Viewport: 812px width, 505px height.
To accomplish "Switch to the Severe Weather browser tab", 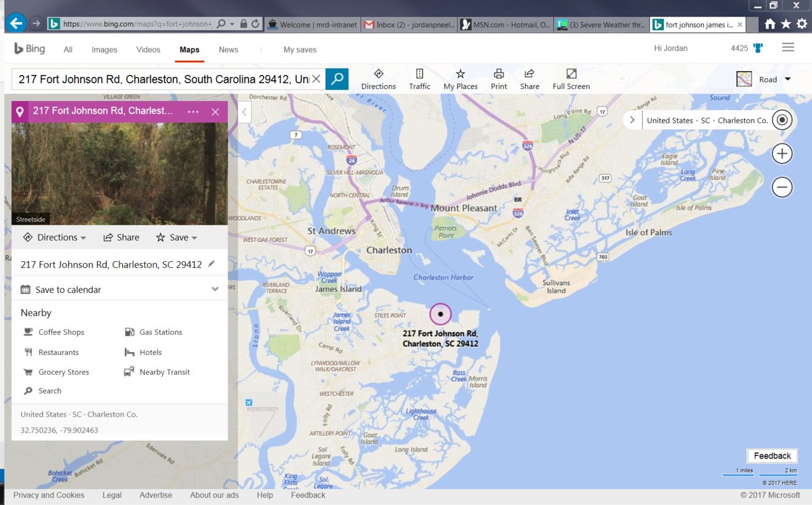I will (x=602, y=25).
